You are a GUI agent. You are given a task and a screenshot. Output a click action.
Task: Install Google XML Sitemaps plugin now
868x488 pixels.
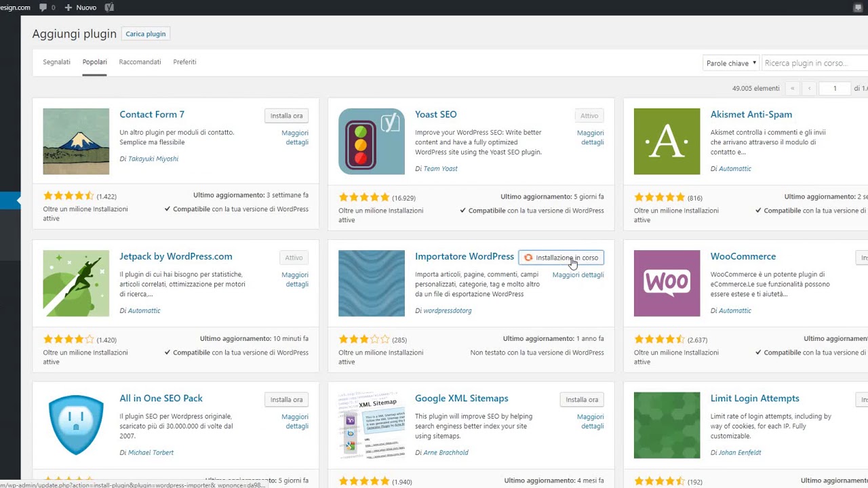(582, 400)
